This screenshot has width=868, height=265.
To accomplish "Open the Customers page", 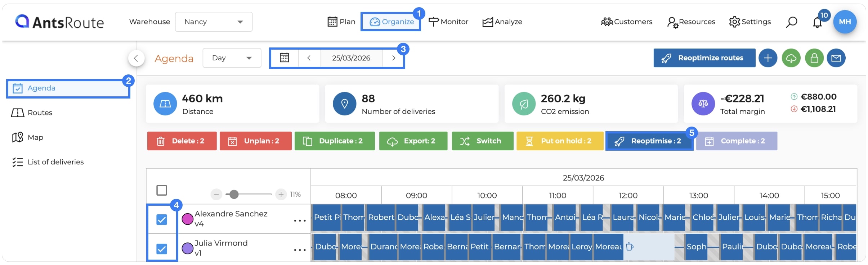I will click(627, 22).
